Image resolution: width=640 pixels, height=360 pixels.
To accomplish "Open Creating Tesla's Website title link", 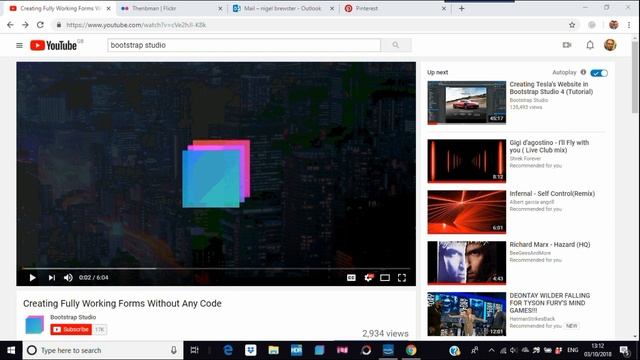I will (551, 88).
